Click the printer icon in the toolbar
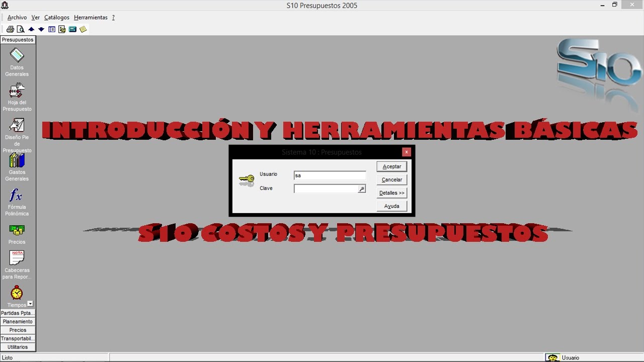644x362 pixels. pyautogui.click(x=10, y=29)
